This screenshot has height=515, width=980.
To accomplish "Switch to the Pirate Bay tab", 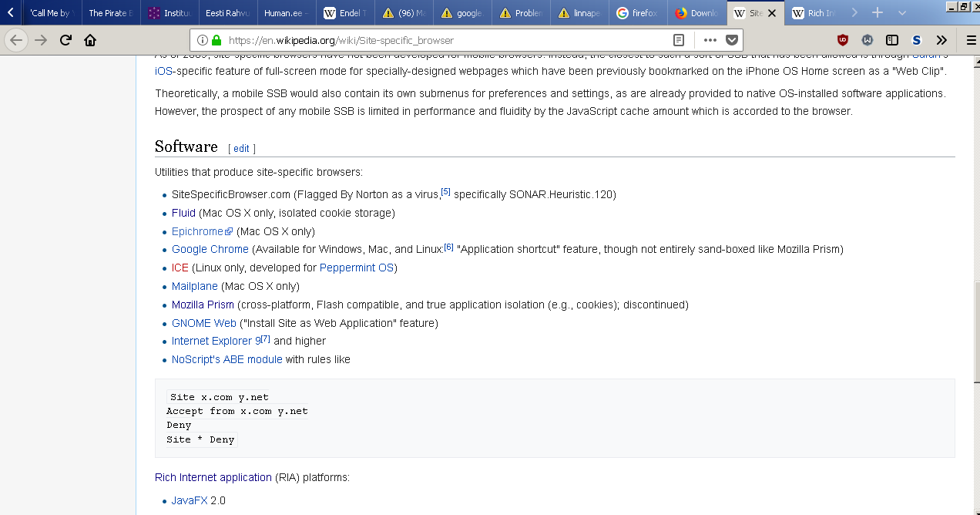I will coord(110,13).
